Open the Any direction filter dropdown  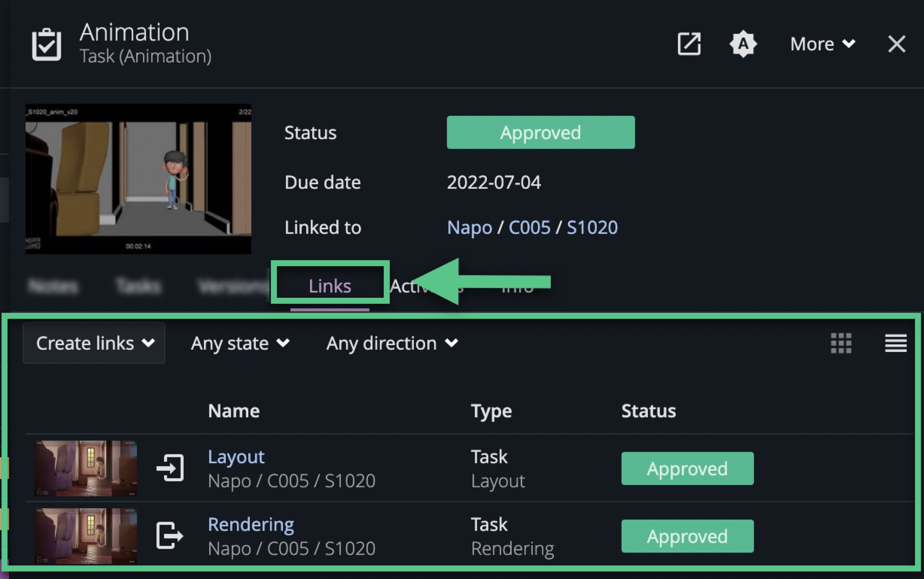coord(392,343)
